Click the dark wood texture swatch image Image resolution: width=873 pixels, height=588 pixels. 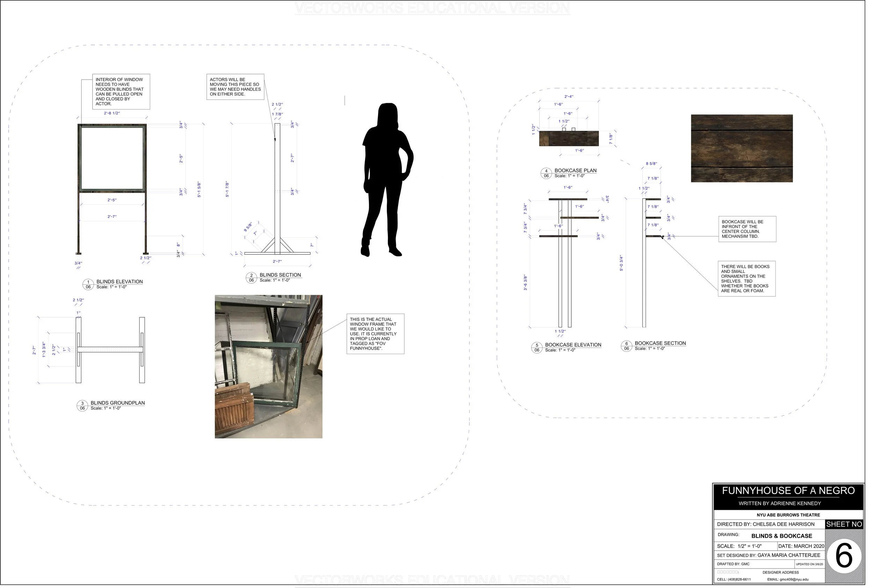point(741,149)
